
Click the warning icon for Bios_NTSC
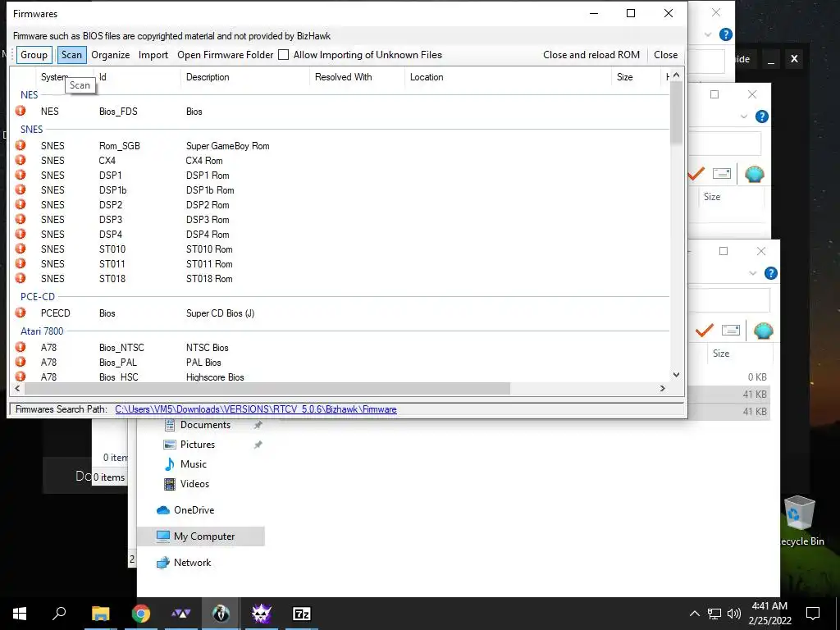21,347
